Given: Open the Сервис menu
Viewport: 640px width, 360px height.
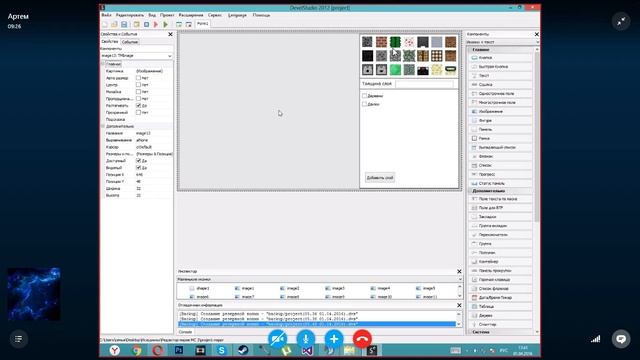Looking at the screenshot, I should [215, 15].
